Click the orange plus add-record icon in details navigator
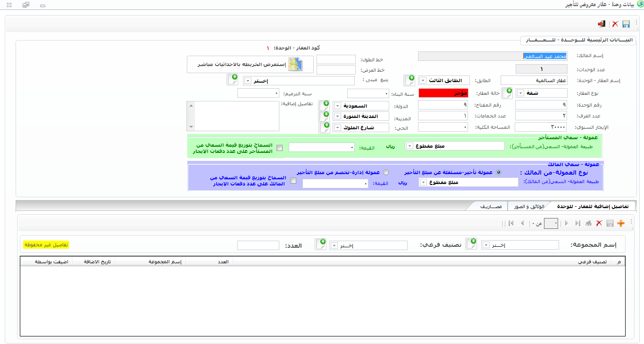 click(621, 223)
